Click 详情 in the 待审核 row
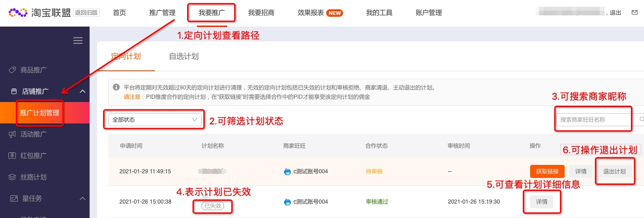 581,171
